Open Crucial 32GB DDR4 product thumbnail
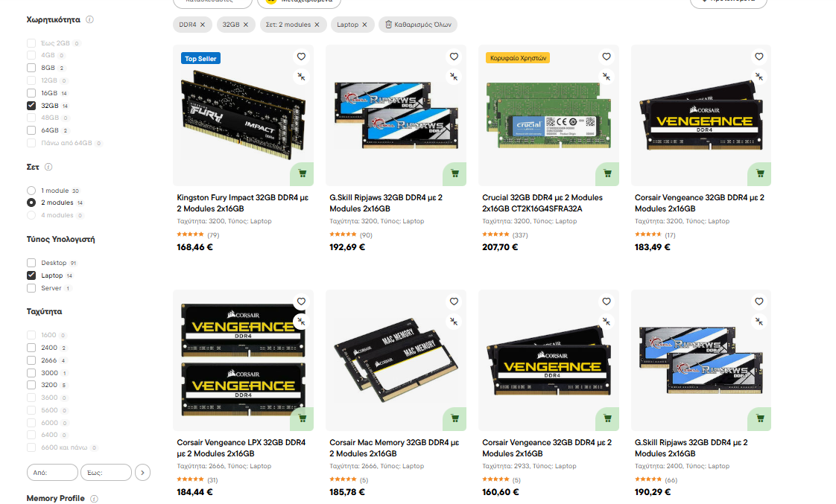836x504 pixels. click(x=548, y=115)
